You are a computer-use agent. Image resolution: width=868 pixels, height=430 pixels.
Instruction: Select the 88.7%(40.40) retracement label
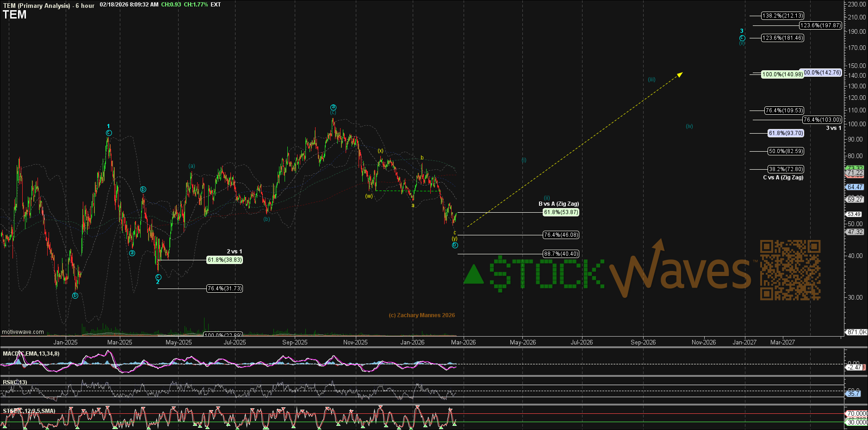561,254
